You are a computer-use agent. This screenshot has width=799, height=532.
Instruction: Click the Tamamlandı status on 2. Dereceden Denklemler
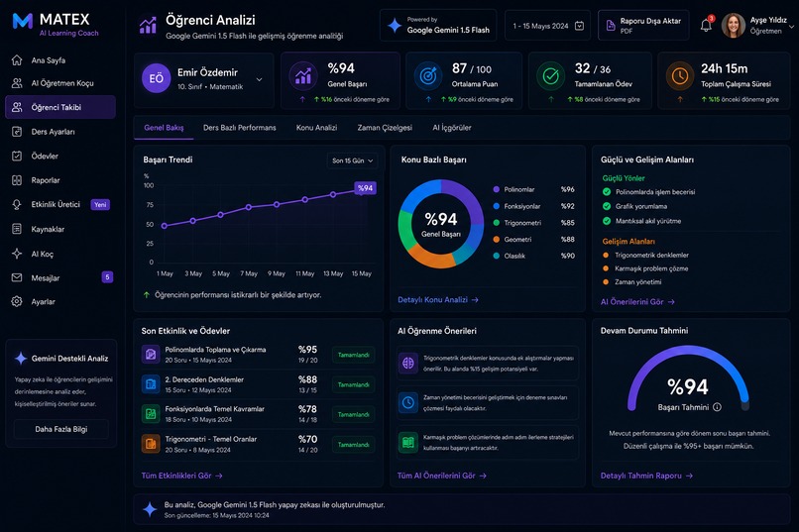coord(354,384)
